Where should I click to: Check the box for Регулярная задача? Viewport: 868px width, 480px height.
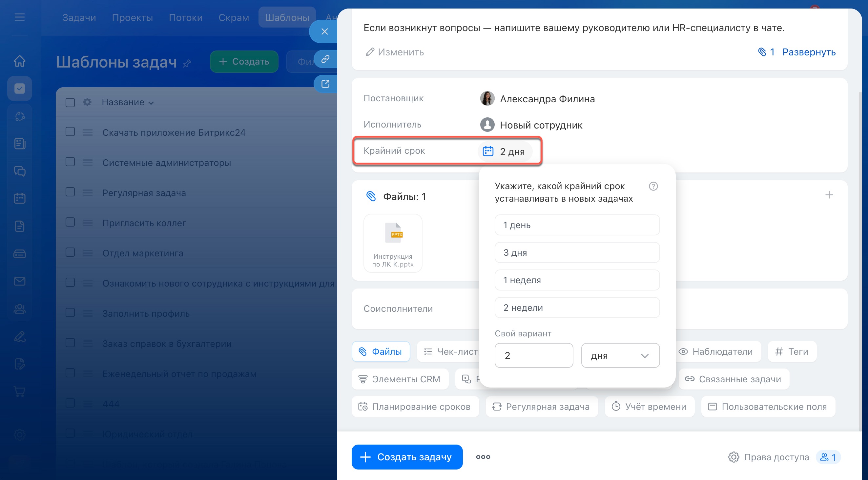pos(70,192)
